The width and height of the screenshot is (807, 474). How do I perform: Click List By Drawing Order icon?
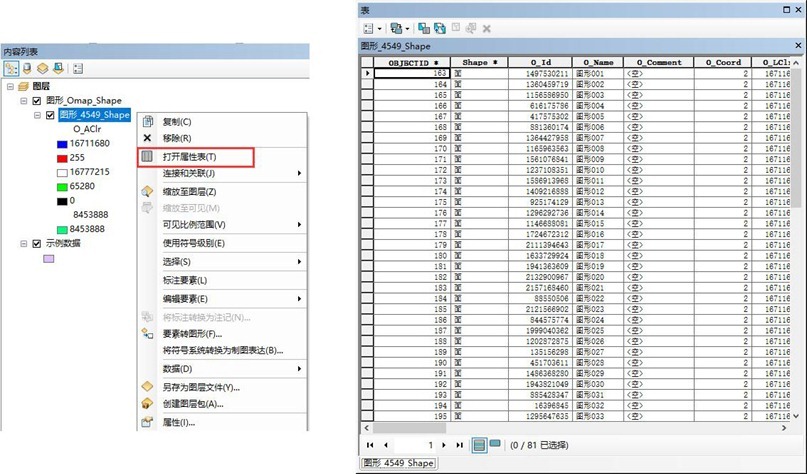(x=12, y=68)
